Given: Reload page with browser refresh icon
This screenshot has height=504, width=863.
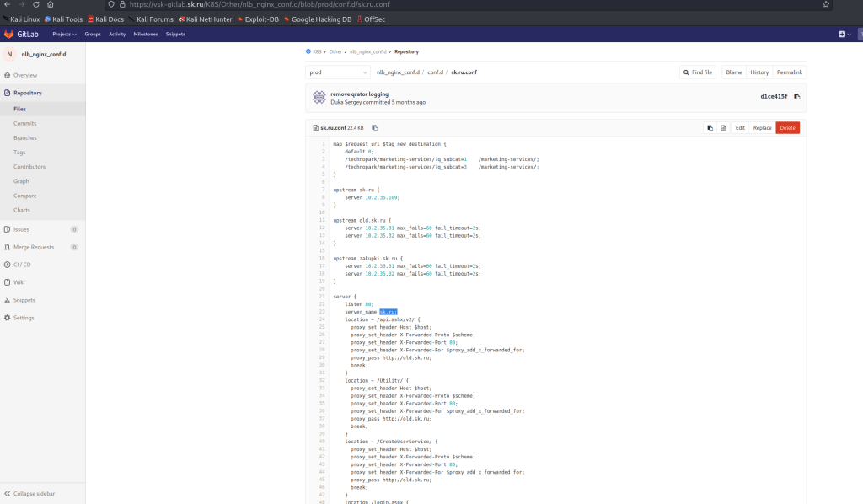Looking at the screenshot, I should 35,4.
